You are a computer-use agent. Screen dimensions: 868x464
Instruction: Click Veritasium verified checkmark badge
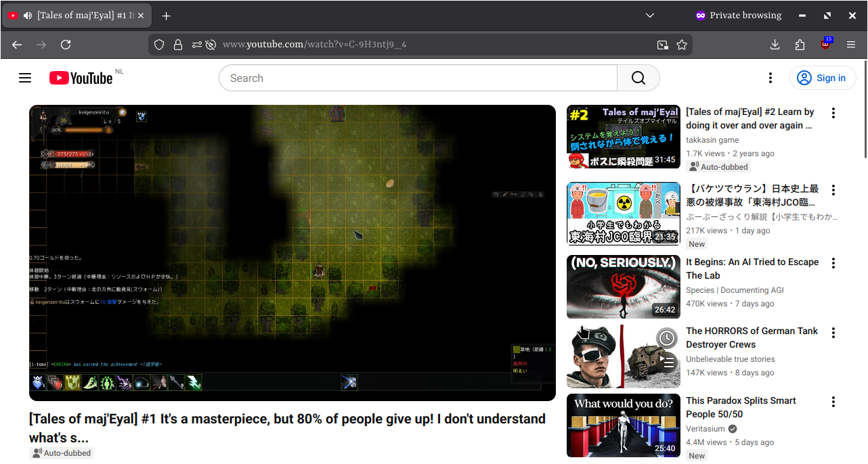[733, 429]
